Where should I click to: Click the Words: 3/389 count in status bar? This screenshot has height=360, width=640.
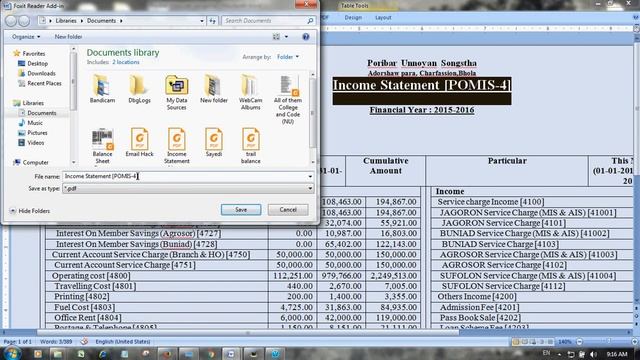tap(56, 342)
